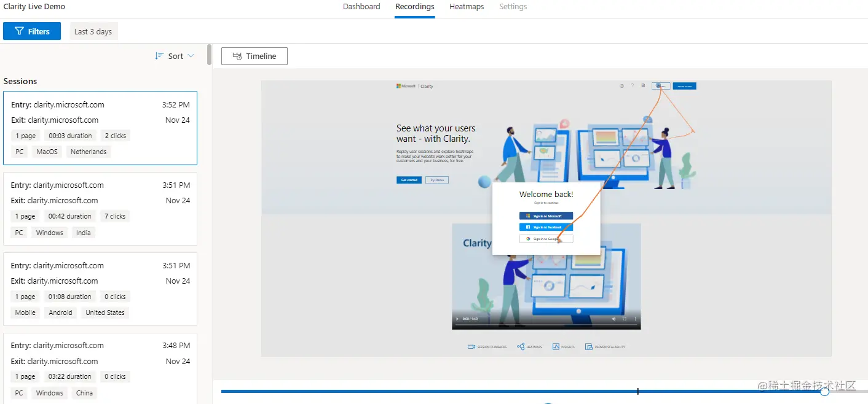Screen dimensions: 868x404
Task: Click the Windows tag in India session
Action: (50, 233)
